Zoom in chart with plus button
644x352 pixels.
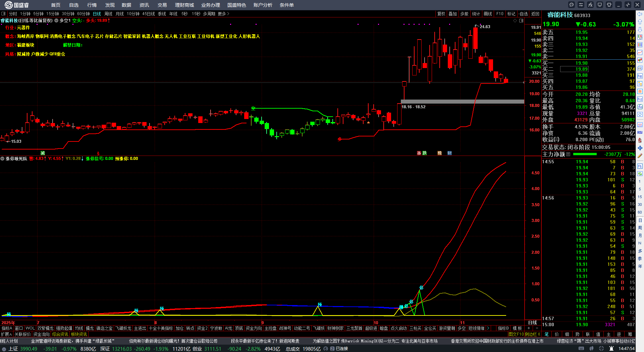[529, 328]
